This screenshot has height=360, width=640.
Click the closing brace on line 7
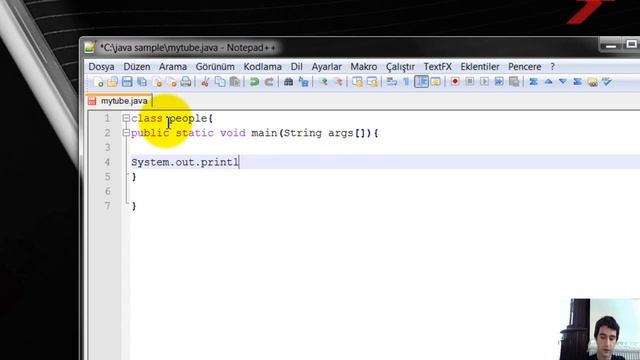coord(134,206)
